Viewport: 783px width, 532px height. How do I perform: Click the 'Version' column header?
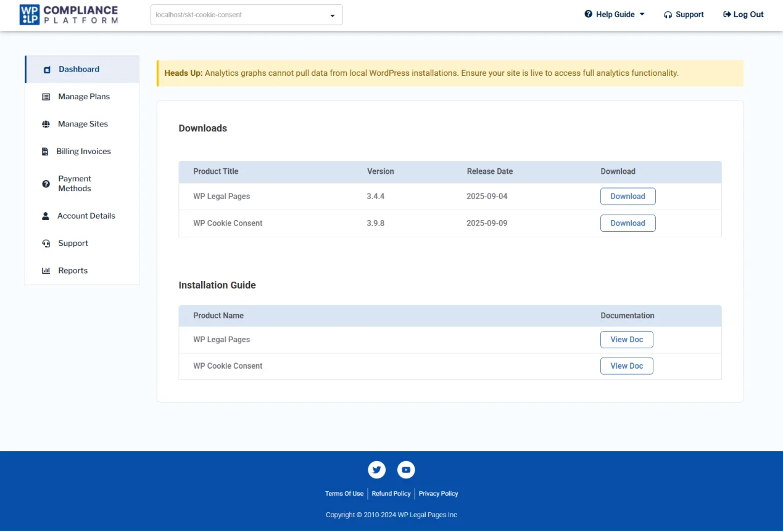380,171
